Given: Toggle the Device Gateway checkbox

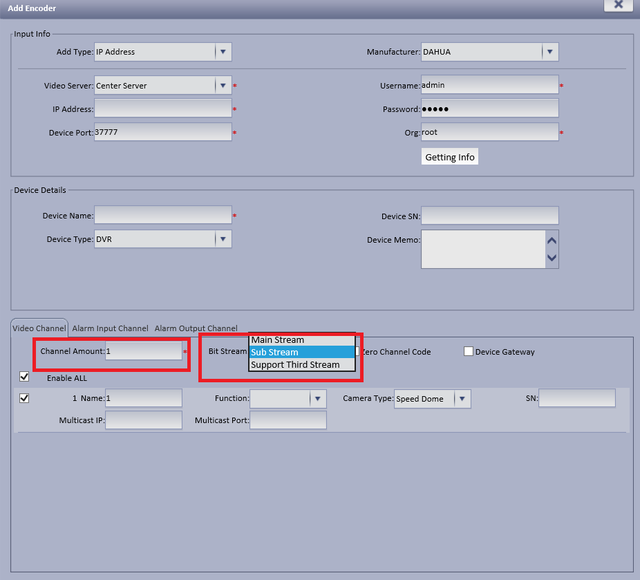Looking at the screenshot, I should click(x=469, y=351).
